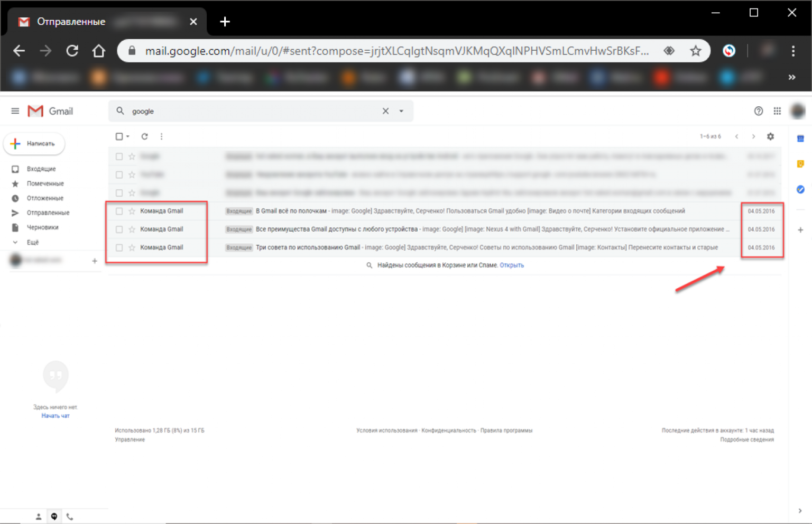Click the plus add-ons icon in side panel

pyautogui.click(x=800, y=230)
